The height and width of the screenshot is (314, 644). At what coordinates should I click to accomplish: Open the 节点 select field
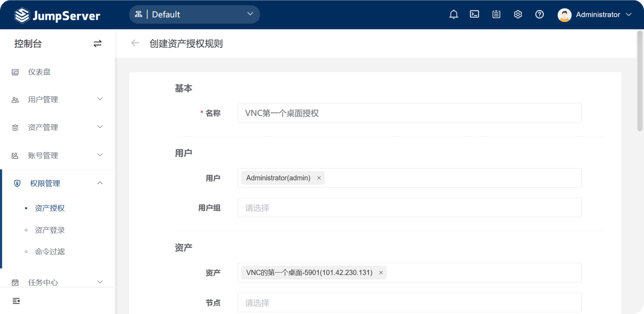409,303
